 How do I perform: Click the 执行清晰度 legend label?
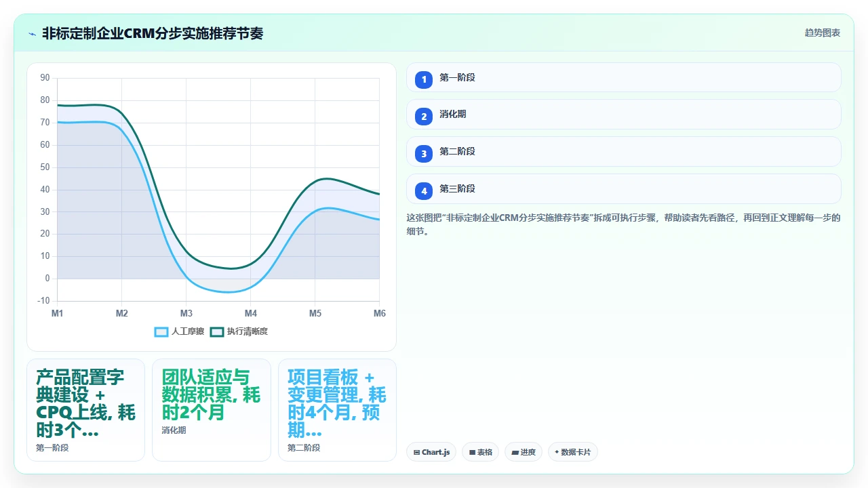[248, 331]
